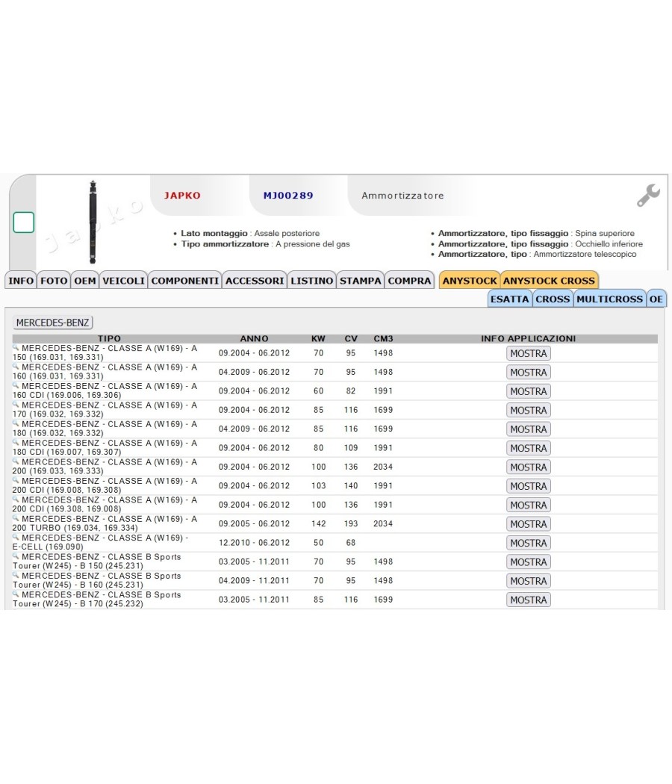Click MOSTRA for the B 170 row
The image size is (672, 784).
click(529, 600)
